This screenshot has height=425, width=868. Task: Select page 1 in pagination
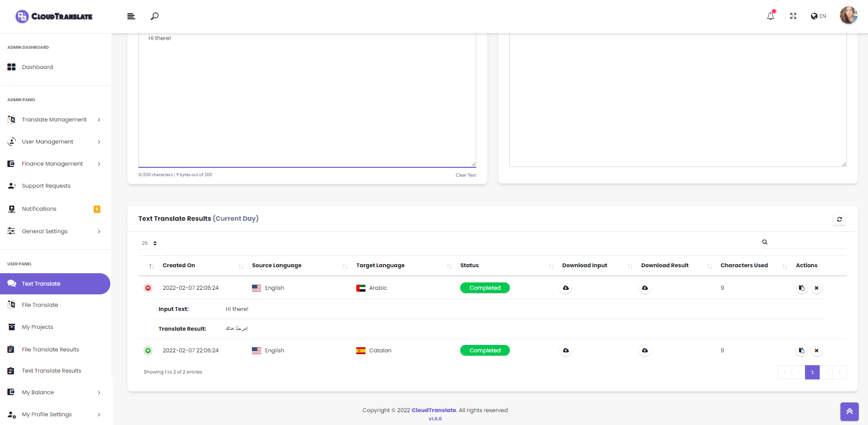812,372
